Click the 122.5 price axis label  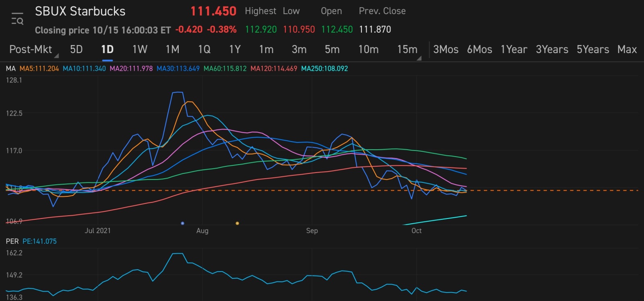click(14, 113)
